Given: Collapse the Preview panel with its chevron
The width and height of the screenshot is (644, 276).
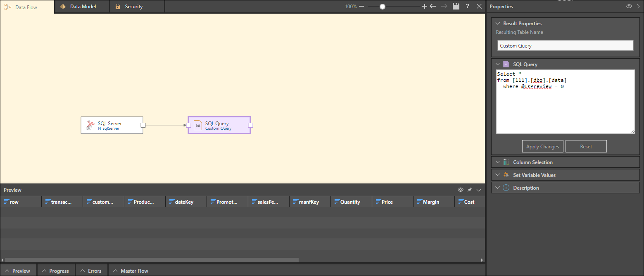Looking at the screenshot, I should coord(479,190).
